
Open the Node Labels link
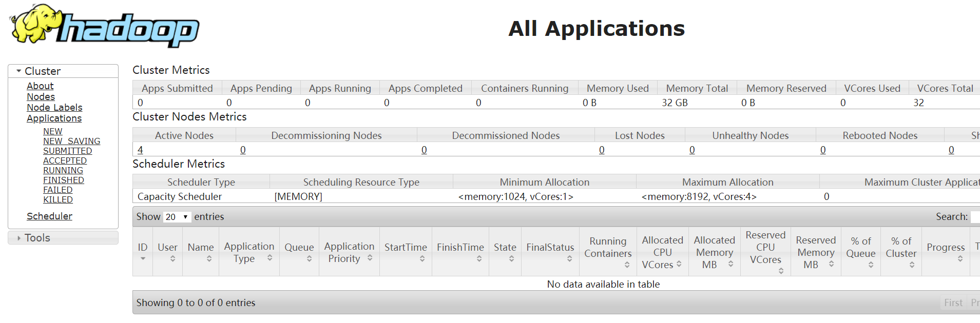pos(54,108)
